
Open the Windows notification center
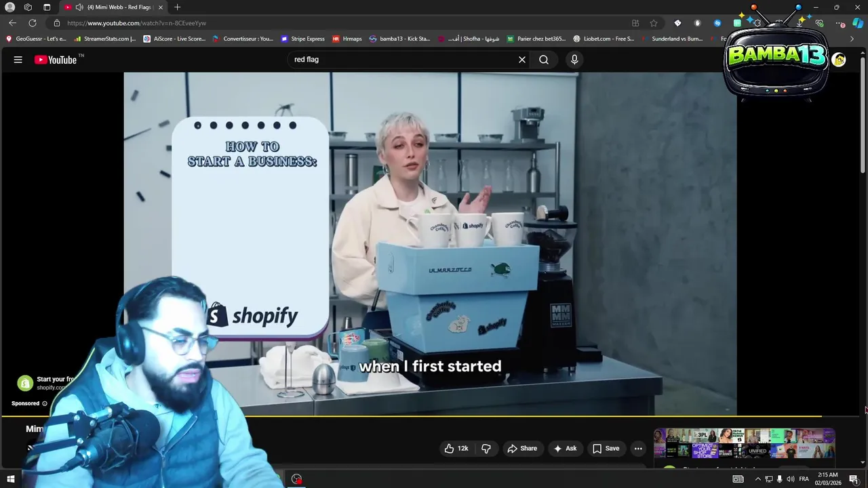[854, 479]
